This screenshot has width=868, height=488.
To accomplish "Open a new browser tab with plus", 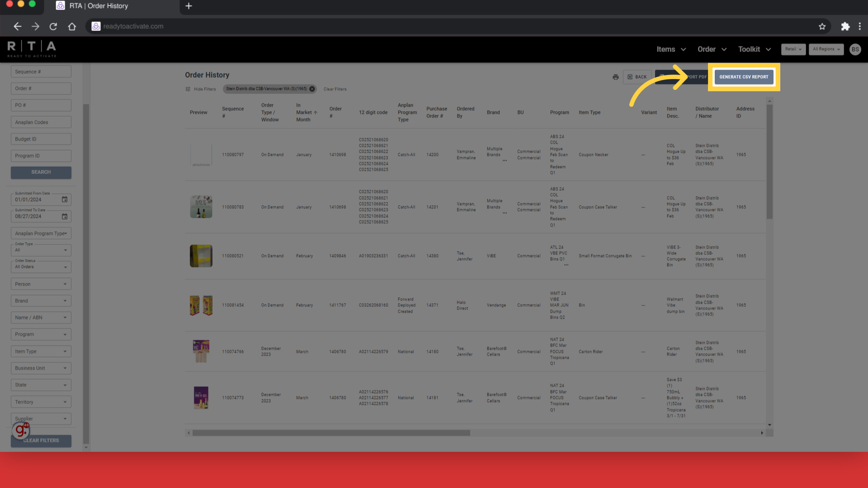I will tap(189, 6).
